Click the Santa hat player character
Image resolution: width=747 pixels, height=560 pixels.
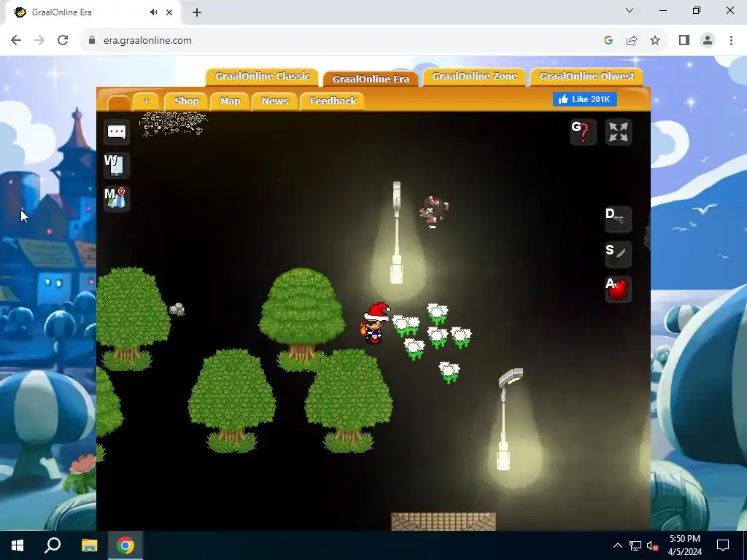(375, 323)
